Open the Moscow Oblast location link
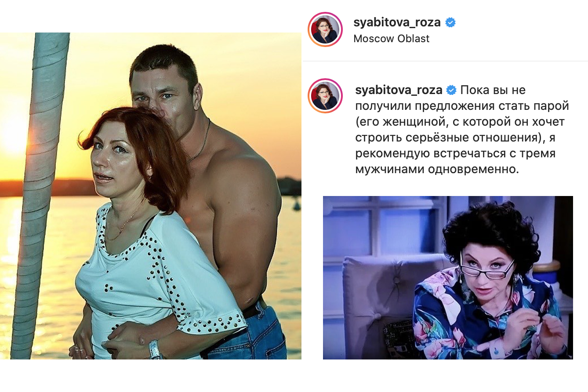This screenshot has width=588, height=392. coord(391,39)
